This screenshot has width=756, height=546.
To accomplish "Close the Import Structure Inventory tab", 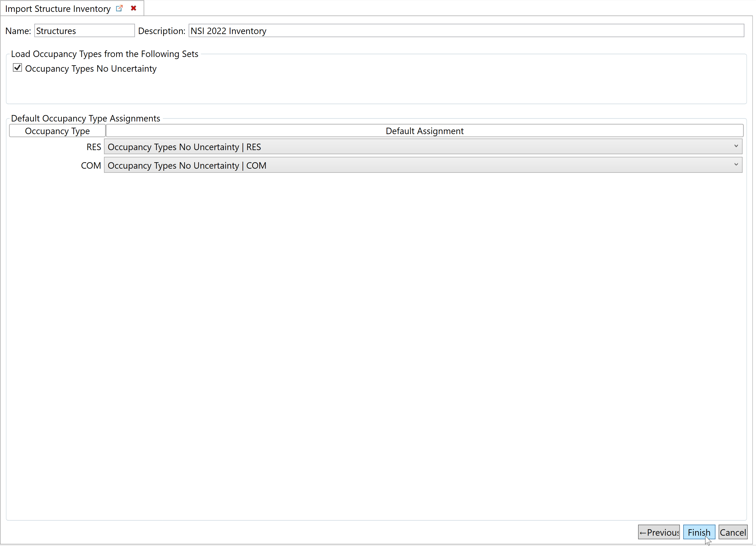I will coord(134,8).
